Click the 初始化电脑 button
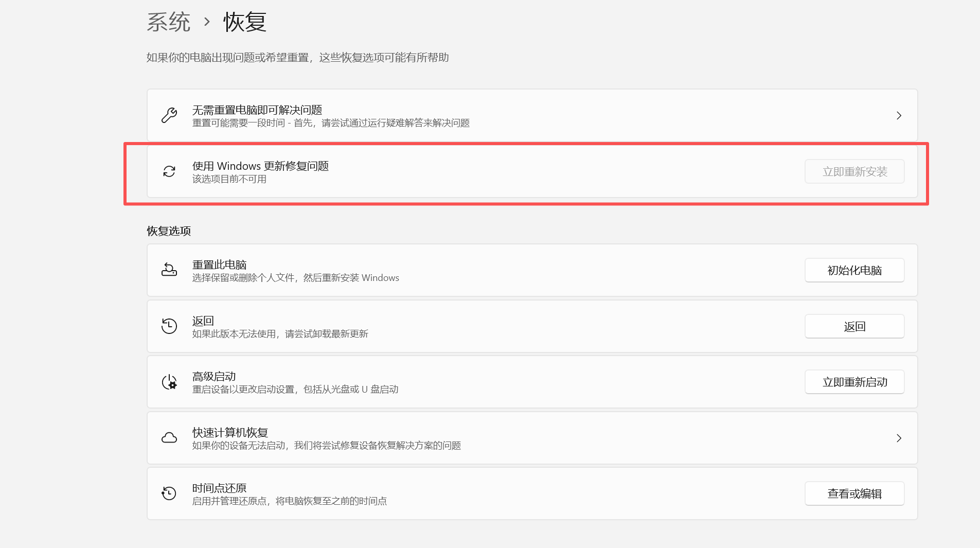Screen dimensions: 980x548 tap(854, 270)
